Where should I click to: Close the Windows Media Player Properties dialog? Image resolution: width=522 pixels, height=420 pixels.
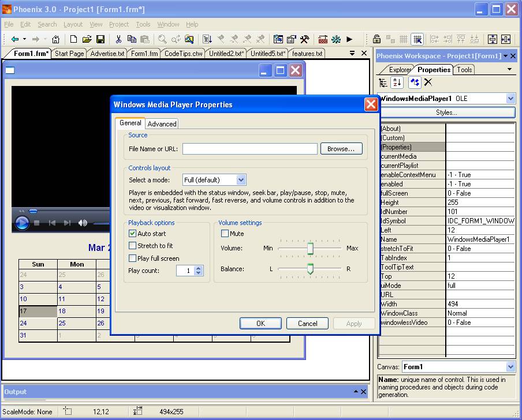click(x=371, y=104)
